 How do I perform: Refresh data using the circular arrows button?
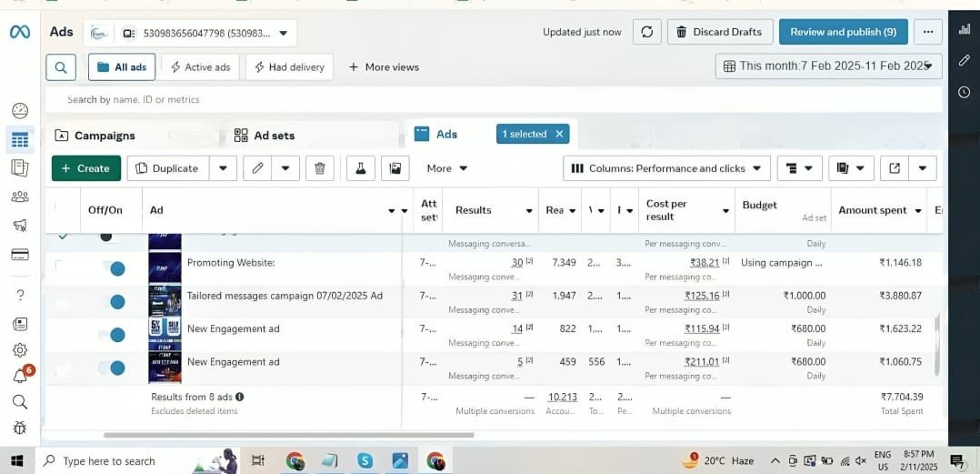click(647, 32)
